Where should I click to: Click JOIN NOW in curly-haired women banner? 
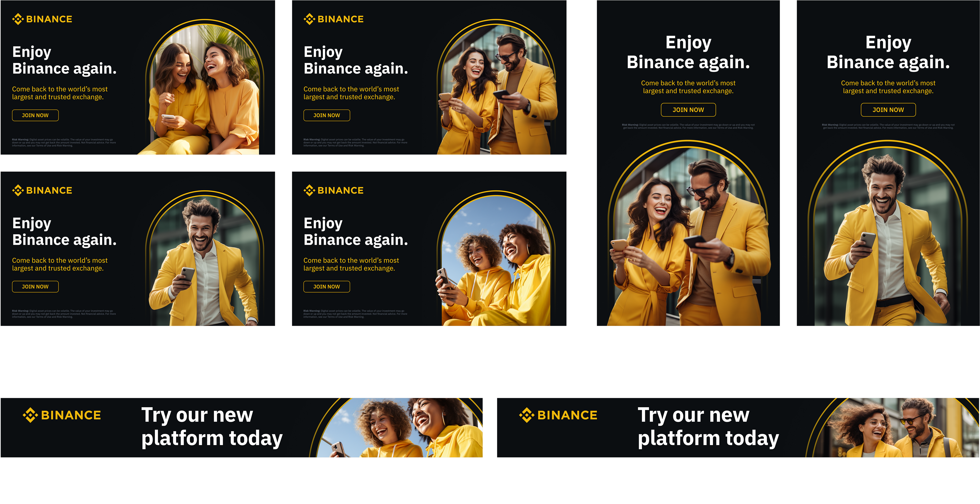(x=327, y=287)
